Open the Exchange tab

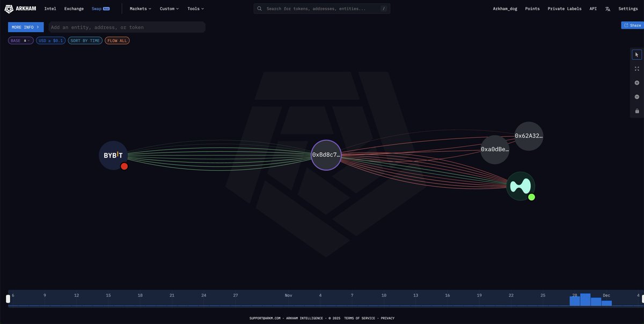pyautogui.click(x=74, y=9)
